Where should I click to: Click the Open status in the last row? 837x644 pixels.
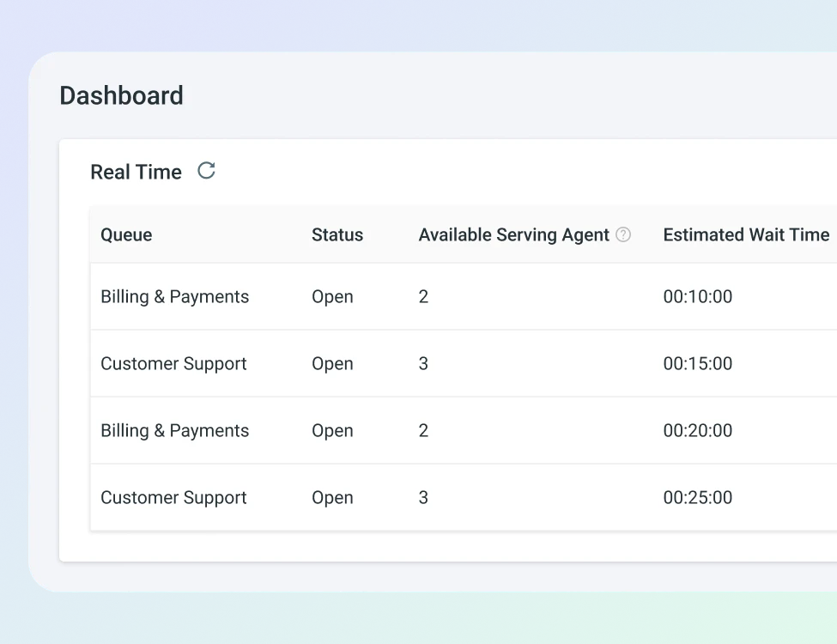[x=332, y=497]
